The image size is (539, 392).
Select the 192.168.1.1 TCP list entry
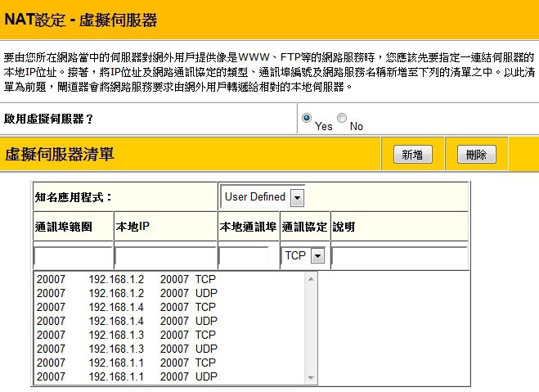point(127,363)
